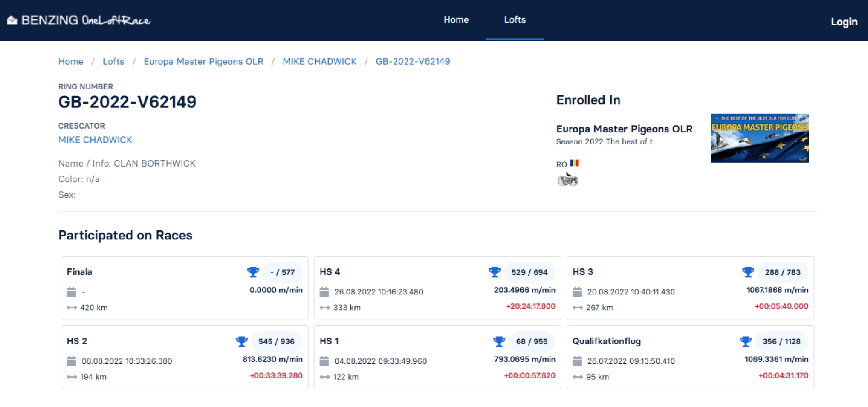Click MIKE CHADWICK in the breadcrumb
Screen dimensions: 868x407
pos(320,61)
